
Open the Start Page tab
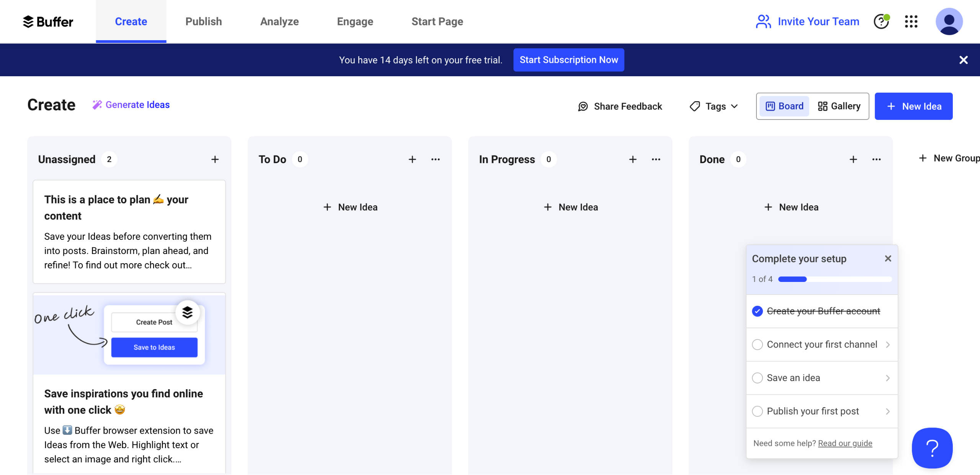point(437,21)
